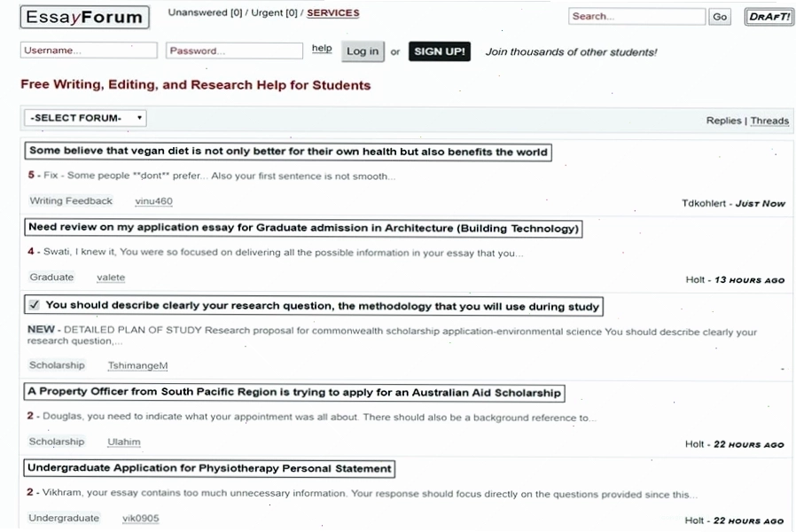Visit user Ulahim's profile
The height and width of the screenshot is (532, 796).
124,442
